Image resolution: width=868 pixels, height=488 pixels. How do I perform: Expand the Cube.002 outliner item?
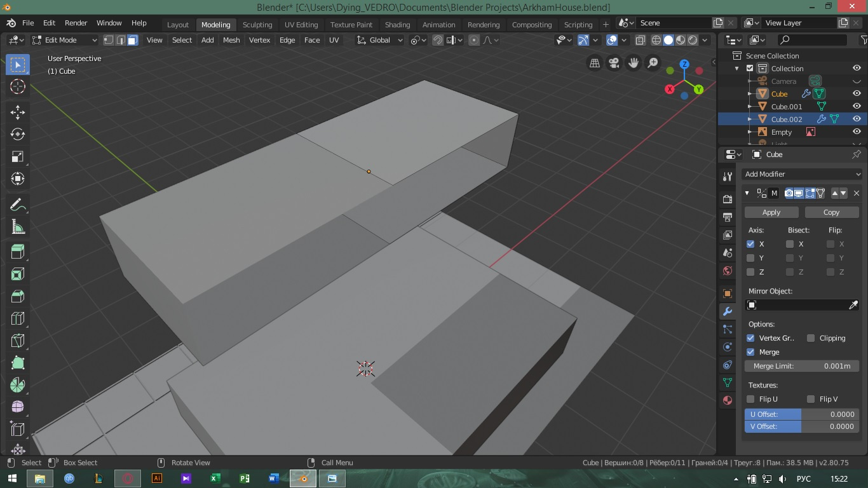(x=750, y=119)
